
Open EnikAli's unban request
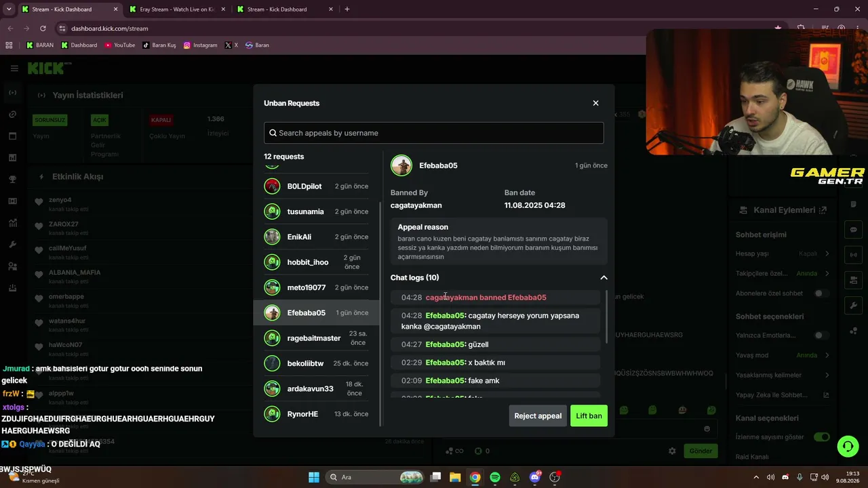point(316,237)
